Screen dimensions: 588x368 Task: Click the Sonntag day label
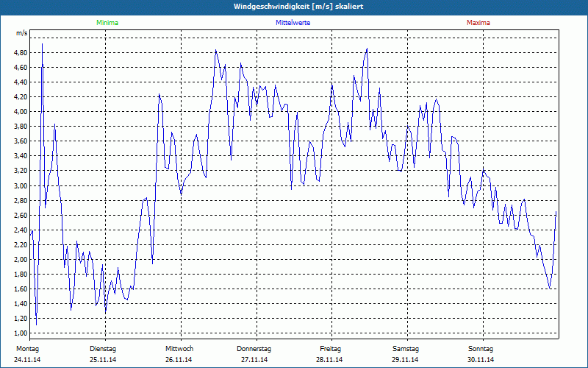481,349
